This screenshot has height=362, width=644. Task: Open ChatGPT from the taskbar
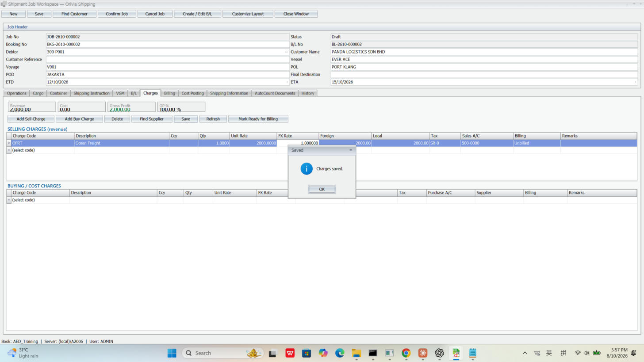pos(439,353)
